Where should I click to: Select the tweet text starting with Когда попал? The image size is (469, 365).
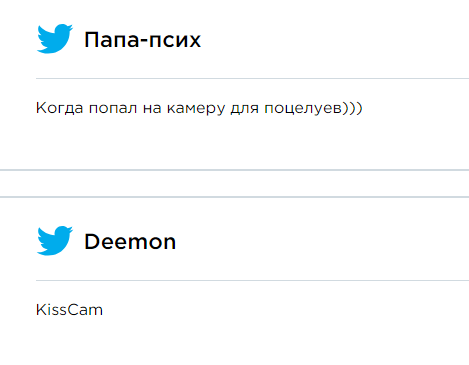pos(199,108)
